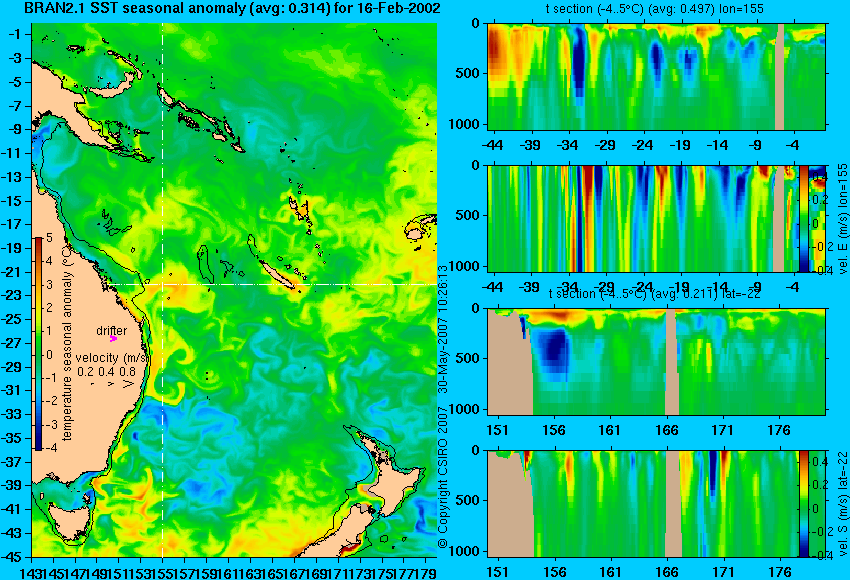Click the 'vel. S (m/s) lat=-22' axis label
Image resolution: width=850 pixels, height=580 pixels.
coord(842,504)
